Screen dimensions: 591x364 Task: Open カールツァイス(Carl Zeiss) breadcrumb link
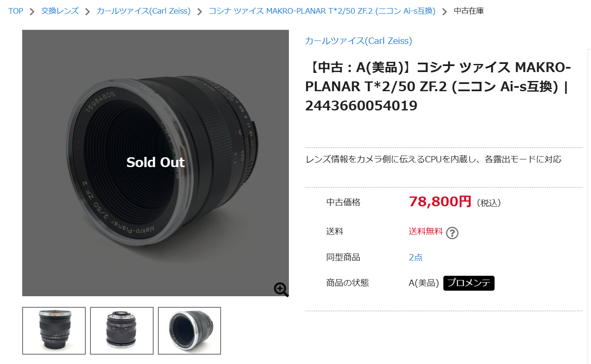pyautogui.click(x=143, y=11)
